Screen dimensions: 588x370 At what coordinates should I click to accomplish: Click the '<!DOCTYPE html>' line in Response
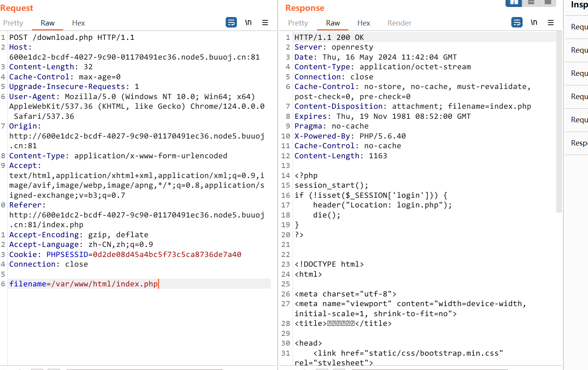pos(329,264)
